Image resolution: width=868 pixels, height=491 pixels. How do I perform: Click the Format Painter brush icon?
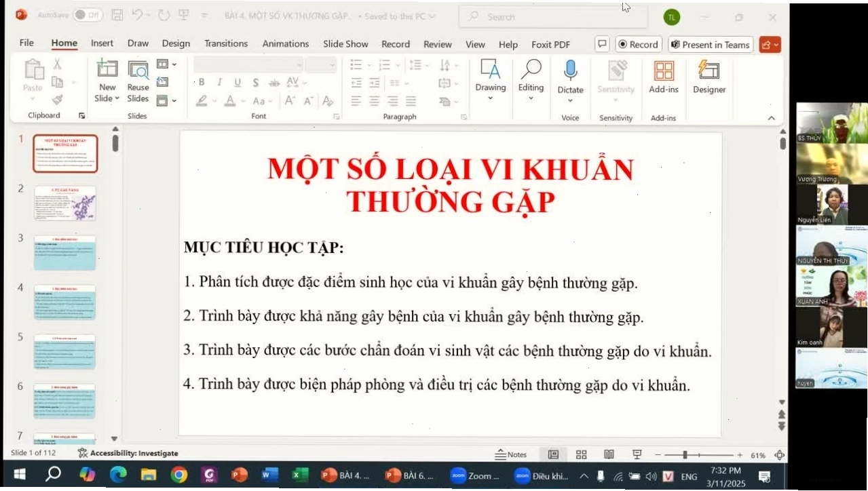[x=57, y=100]
